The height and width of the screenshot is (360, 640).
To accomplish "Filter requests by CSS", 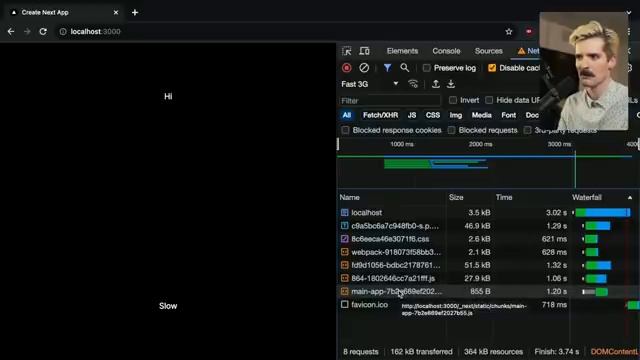I will (x=433, y=115).
